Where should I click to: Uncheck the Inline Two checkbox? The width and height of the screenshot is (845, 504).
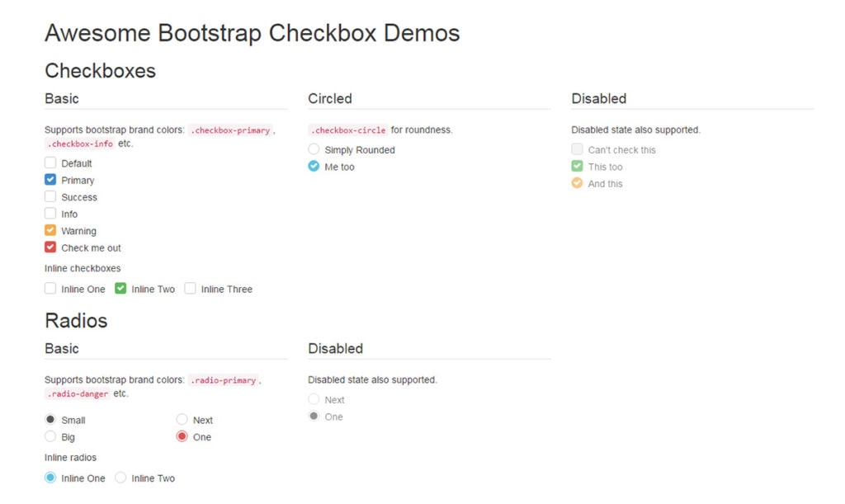(x=120, y=289)
